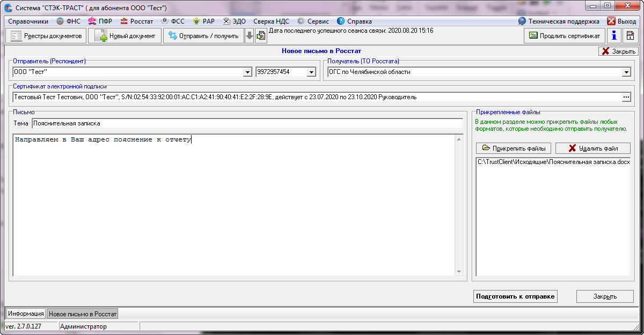
Task: Open the Сверка НДС menu
Action: 271,21
